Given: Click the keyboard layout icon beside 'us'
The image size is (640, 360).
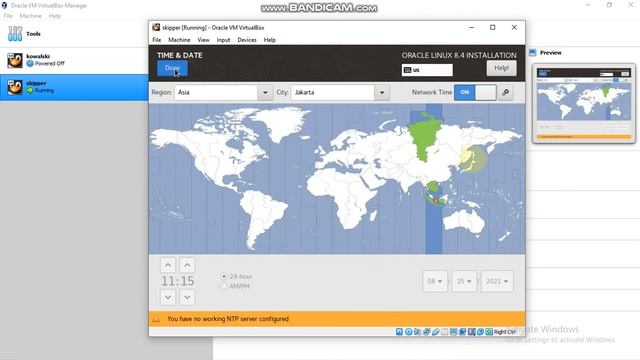Looking at the screenshot, I should click(407, 70).
